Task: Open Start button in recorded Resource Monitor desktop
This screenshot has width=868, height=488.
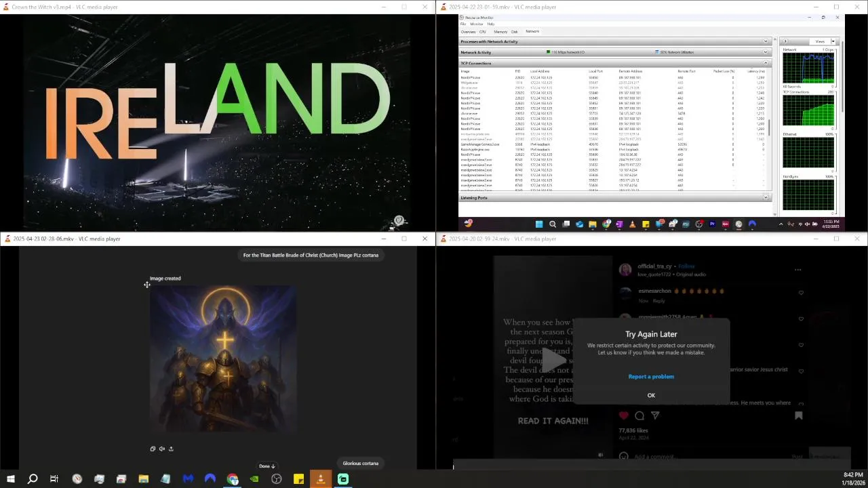Action: [x=539, y=224]
